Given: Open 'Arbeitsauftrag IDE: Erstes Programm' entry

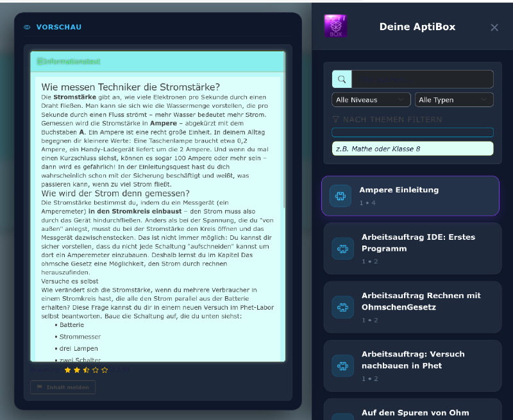Looking at the screenshot, I should tap(412, 248).
